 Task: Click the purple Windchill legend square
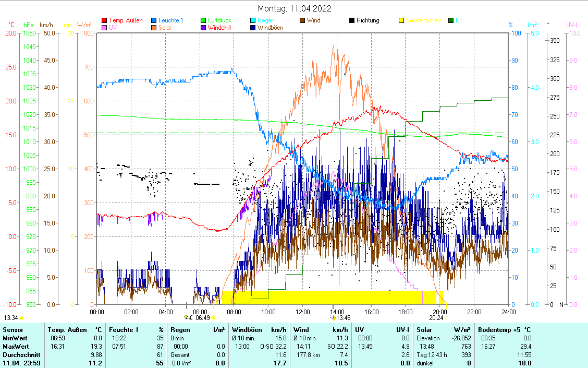click(x=203, y=28)
